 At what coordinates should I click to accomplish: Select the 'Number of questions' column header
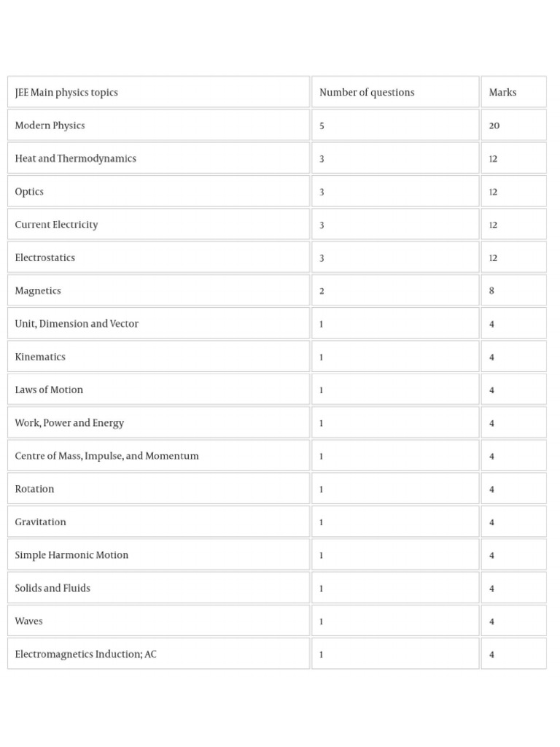click(395, 92)
